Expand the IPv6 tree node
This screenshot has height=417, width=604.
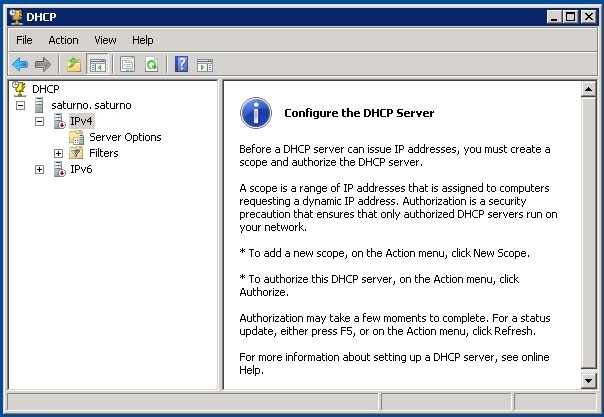pos(40,169)
